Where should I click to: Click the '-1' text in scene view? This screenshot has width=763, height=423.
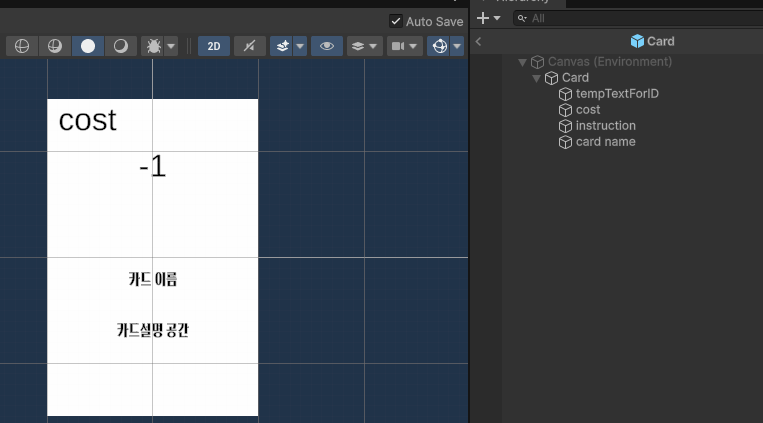tap(153, 166)
